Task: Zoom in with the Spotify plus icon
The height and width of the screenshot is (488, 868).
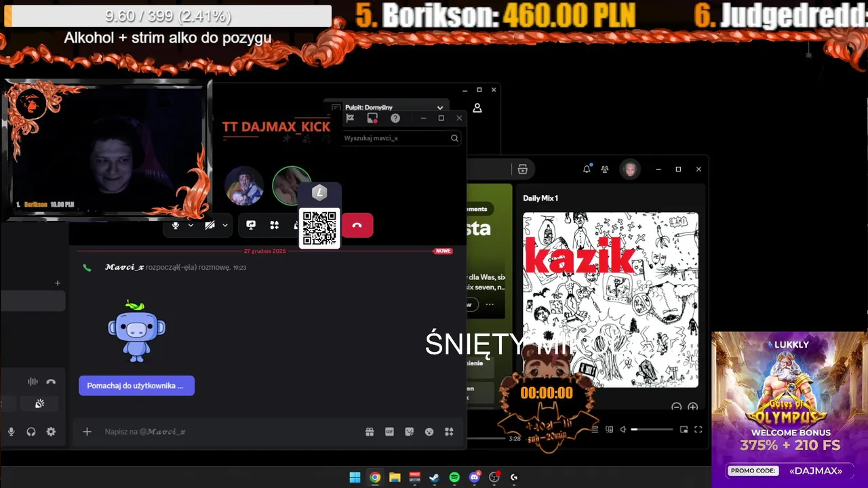Action: coord(692,407)
